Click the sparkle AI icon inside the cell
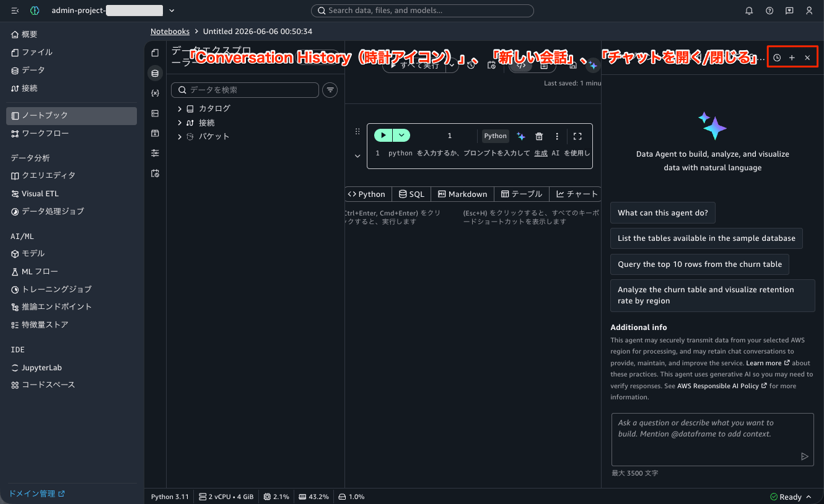The width and height of the screenshot is (824, 504). 521,136
